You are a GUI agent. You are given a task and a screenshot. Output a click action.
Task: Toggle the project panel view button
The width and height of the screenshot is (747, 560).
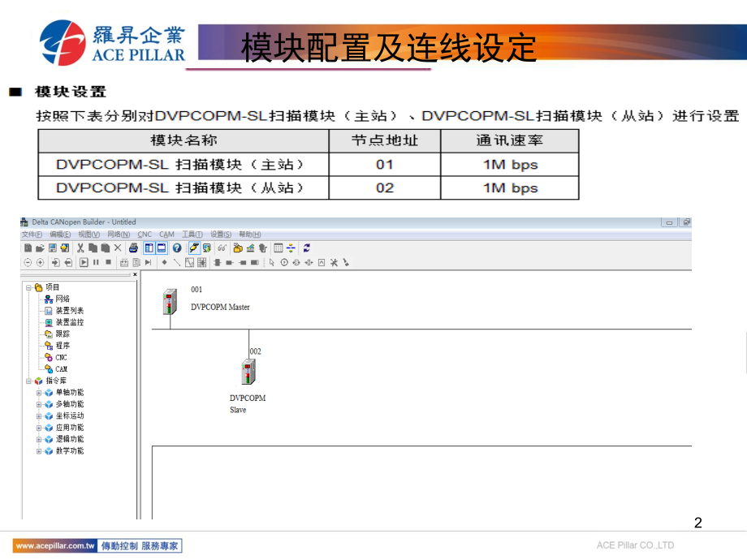[149, 248]
